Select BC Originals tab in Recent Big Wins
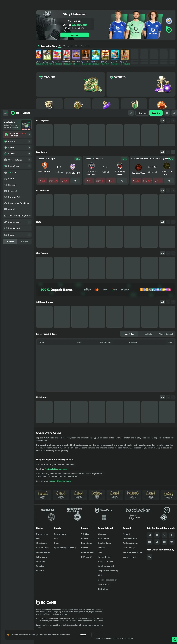The width and height of the screenshot is (177, 644). click(68, 46)
